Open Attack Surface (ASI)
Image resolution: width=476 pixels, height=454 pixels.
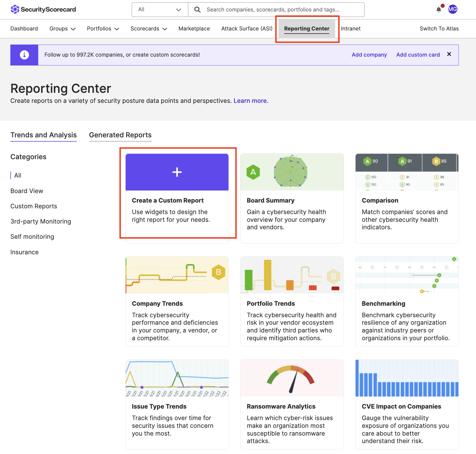click(247, 29)
